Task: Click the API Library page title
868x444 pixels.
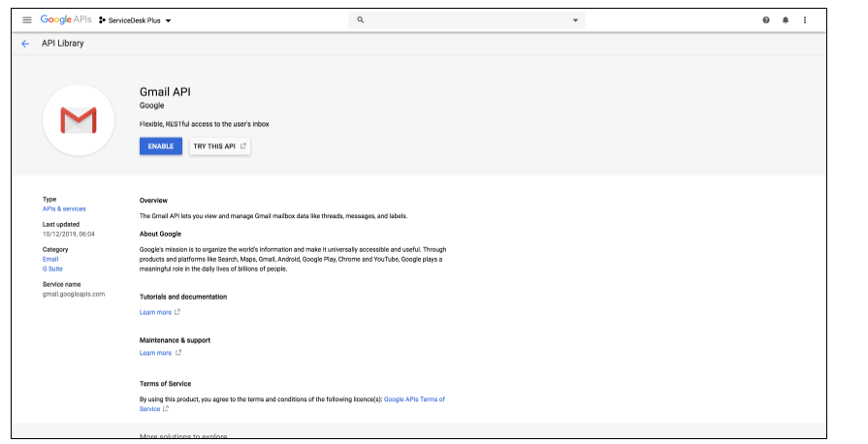Action: tap(63, 44)
